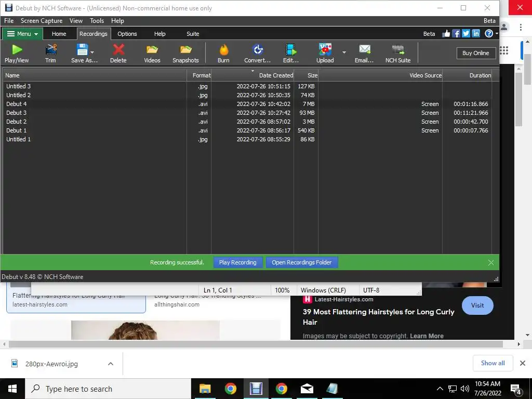This screenshot has height=399, width=532.
Task: Expand the help icon dropdown arrow
Action: [497, 34]
